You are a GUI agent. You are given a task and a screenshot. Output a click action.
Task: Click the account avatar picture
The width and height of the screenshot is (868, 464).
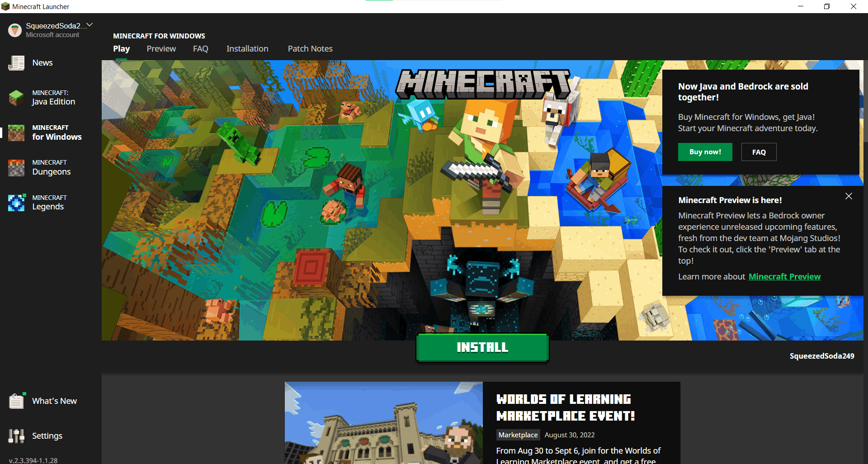[15, 30]
